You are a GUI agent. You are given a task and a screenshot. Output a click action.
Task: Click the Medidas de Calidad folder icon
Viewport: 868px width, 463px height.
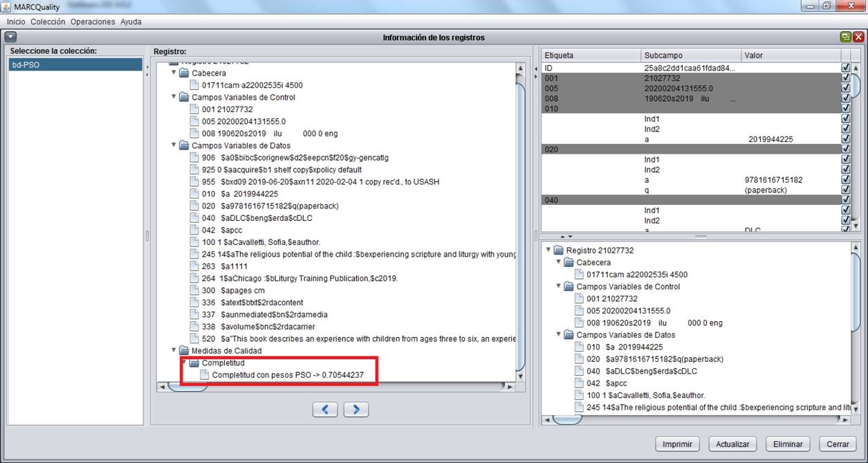coord(184,351)
